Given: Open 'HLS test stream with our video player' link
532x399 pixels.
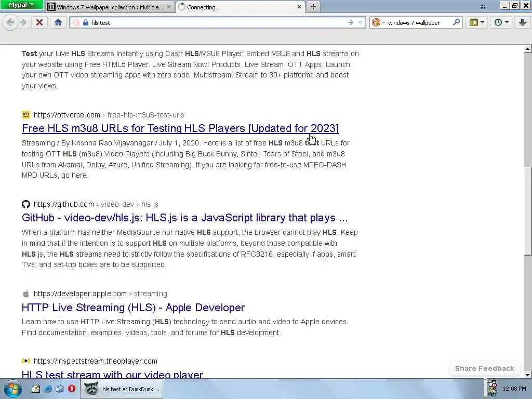Looking at the screenshot, I should pos(112,374).
